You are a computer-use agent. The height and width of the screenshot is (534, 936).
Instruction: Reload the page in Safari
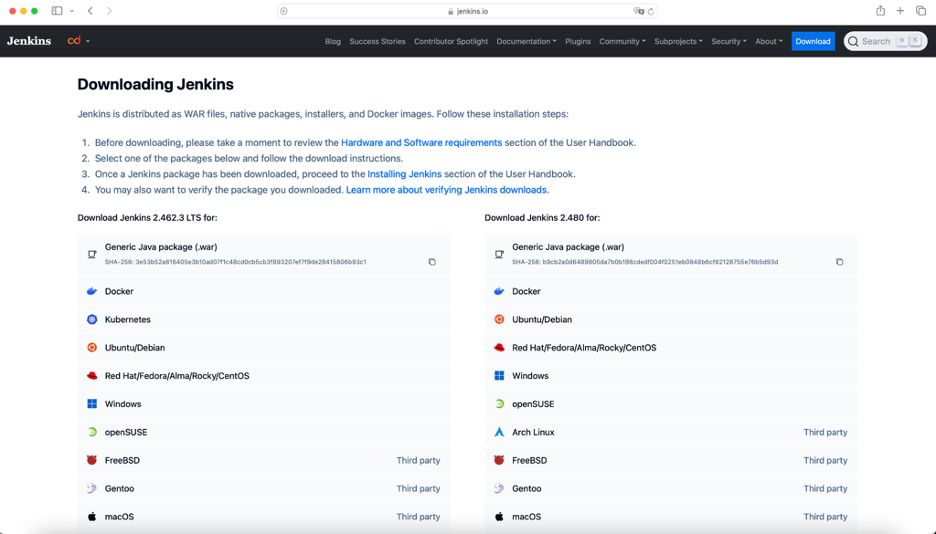click(x=651, y=11)
